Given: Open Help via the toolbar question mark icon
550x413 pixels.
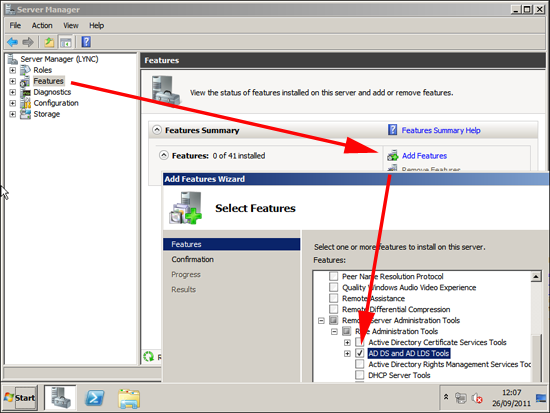Looking at the screenshot, I should [x=86, y=42].
